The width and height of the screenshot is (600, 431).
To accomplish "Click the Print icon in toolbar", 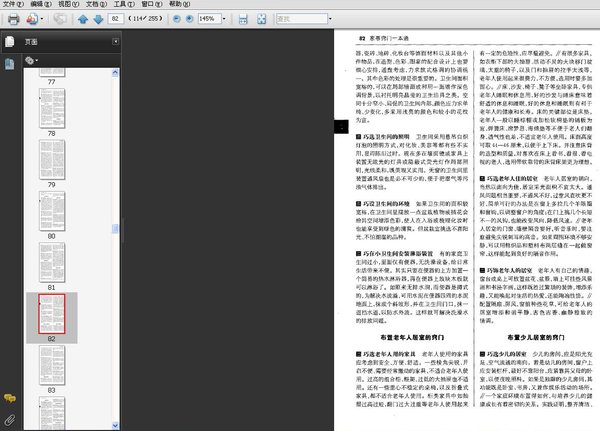I will 13,19.
